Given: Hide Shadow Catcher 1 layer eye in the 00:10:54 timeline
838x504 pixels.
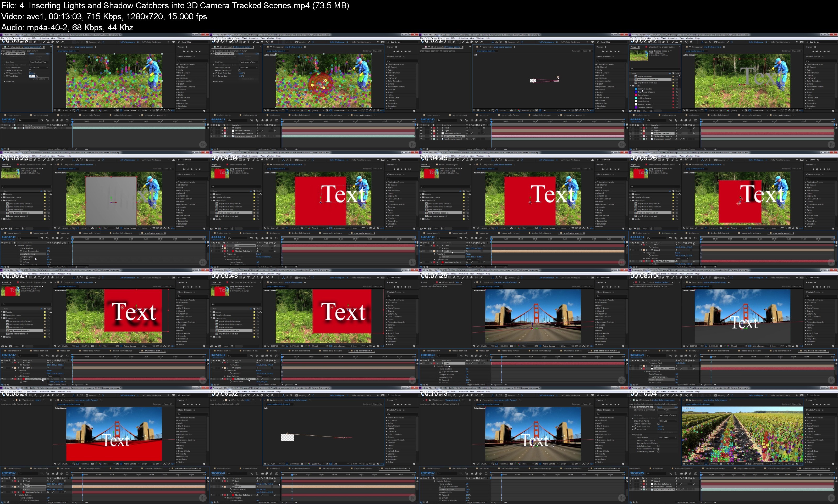Looking at the screenshot, I should coord(631,484).
